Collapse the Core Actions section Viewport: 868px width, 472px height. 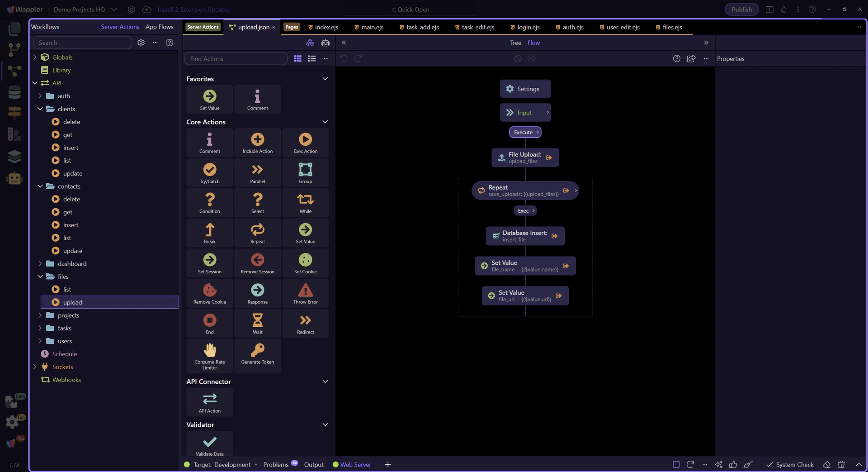coord(325,122)
